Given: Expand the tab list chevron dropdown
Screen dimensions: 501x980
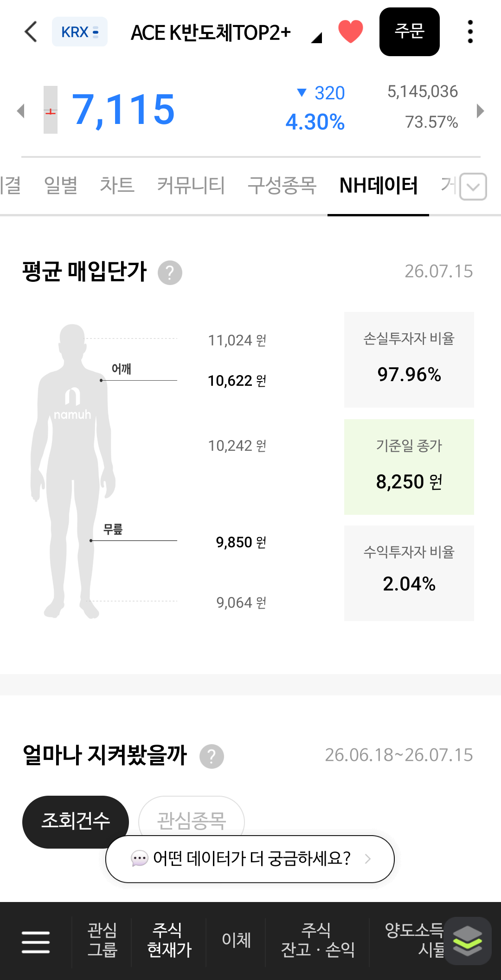Looking at the screenshot, I should 473,187.
